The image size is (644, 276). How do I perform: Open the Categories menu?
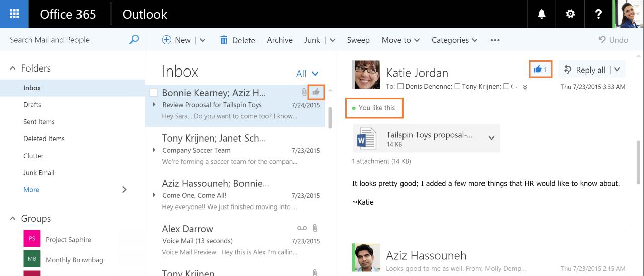(455, 40)
